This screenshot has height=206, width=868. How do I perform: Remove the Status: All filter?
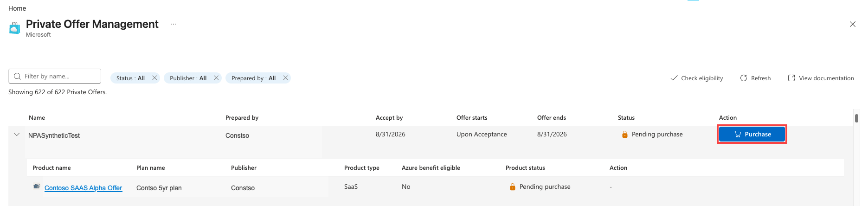click(154, 78)
